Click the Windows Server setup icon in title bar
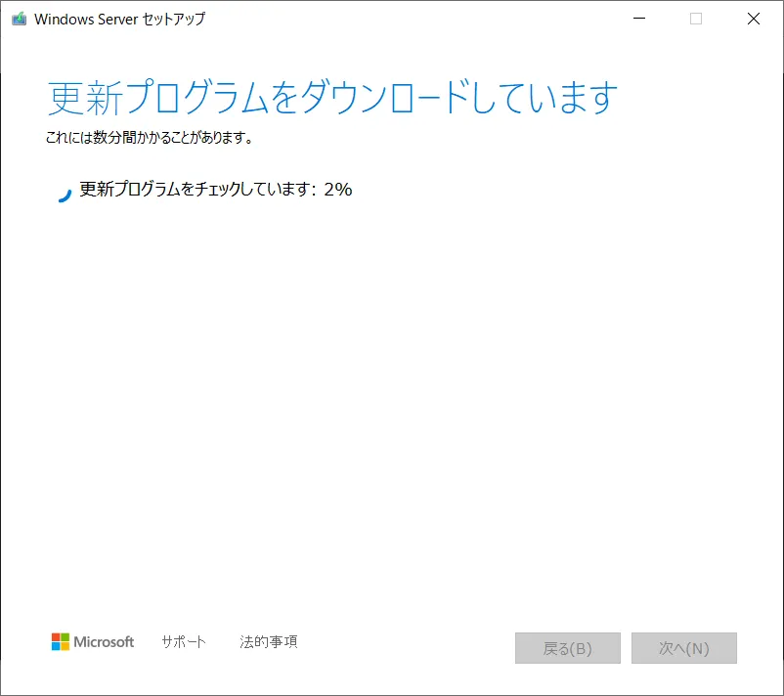Viewport: 784px width, 696px height. [19, 19]
